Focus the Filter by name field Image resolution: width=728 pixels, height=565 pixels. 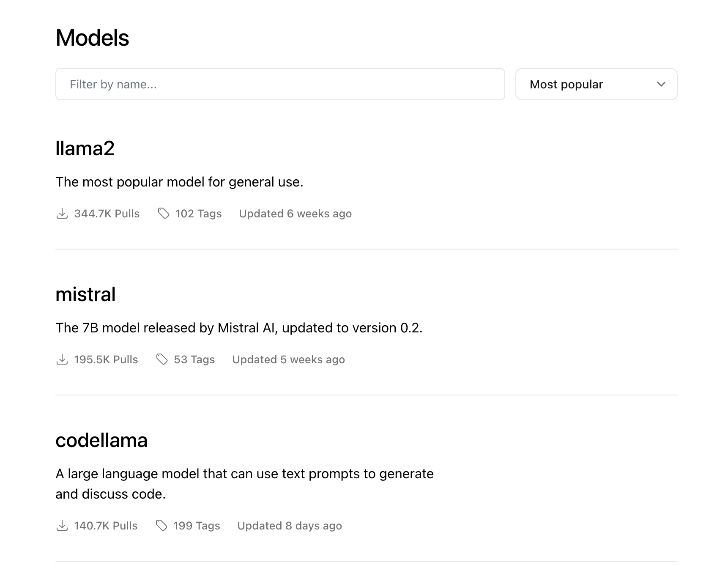click(280, 84)
